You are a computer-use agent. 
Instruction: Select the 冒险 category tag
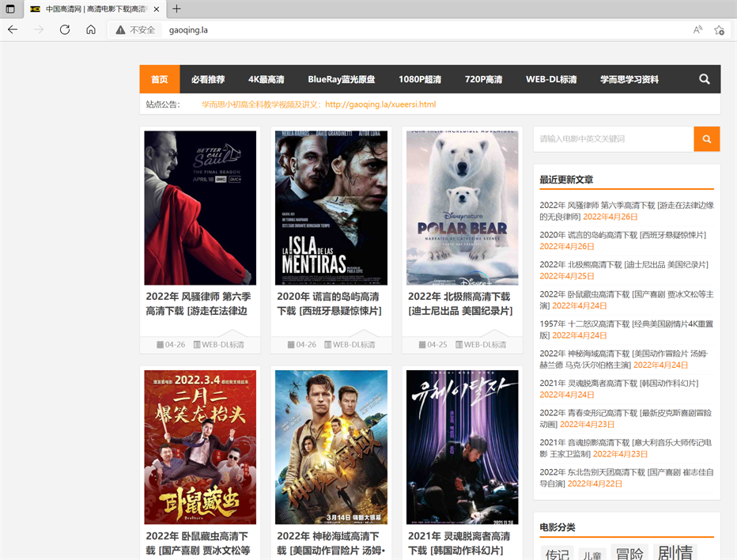click(629, 553)
